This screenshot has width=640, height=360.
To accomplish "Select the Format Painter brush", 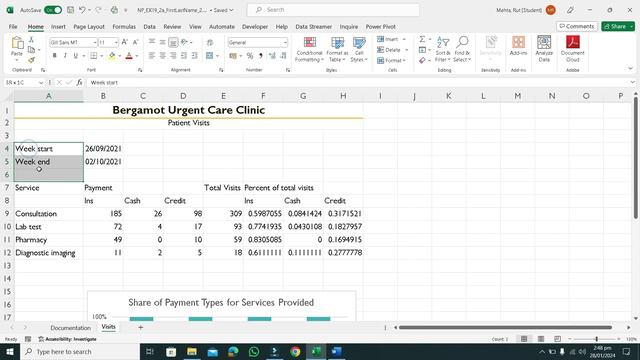I will [31, 60].
